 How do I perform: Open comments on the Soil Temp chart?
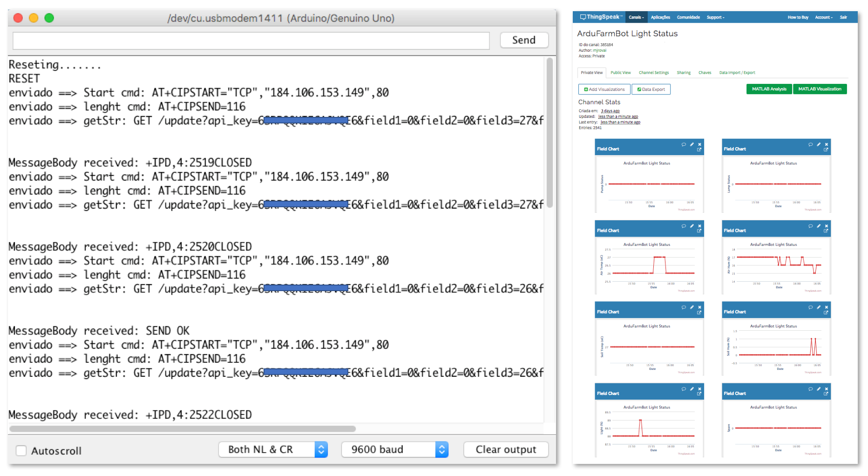(x=684, y=307)
